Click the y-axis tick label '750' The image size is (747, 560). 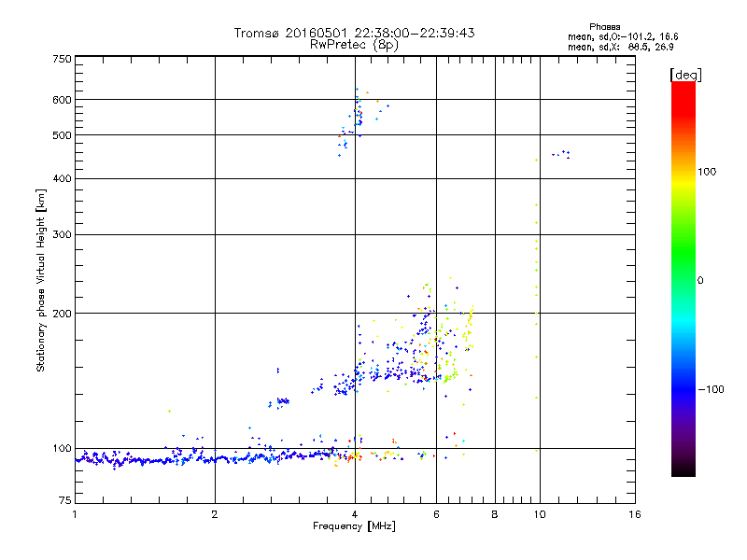(62, 59)
